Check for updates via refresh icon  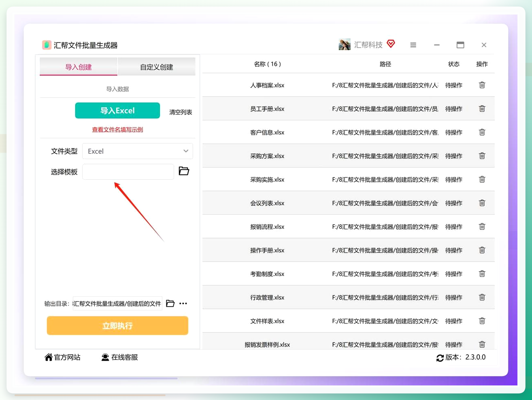pos(440,358)
